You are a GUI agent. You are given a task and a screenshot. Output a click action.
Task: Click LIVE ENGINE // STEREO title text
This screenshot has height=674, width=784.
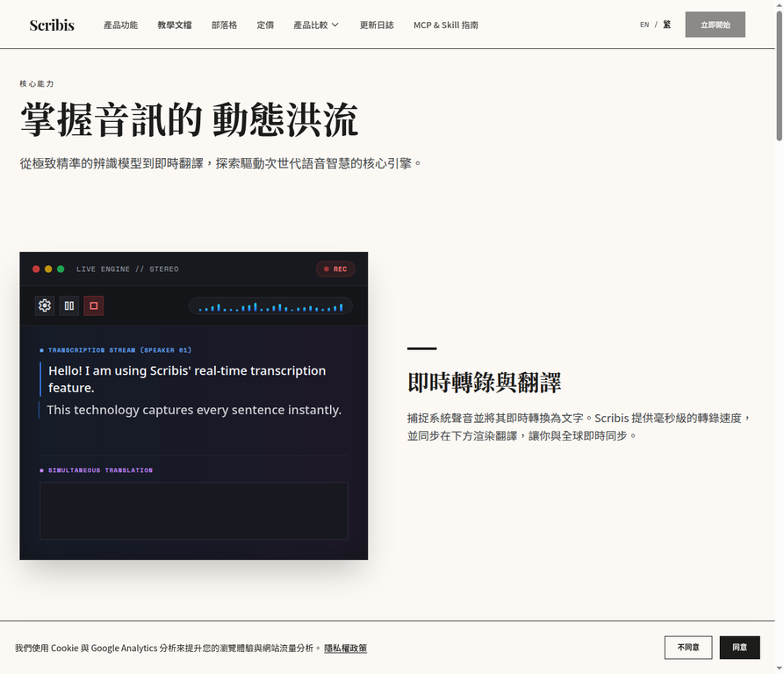click(127, 269)
